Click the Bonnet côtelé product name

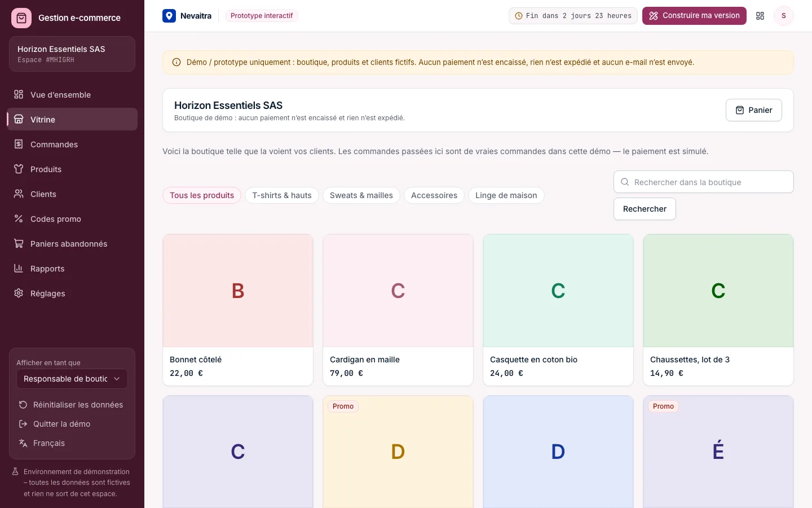point(196,360)
